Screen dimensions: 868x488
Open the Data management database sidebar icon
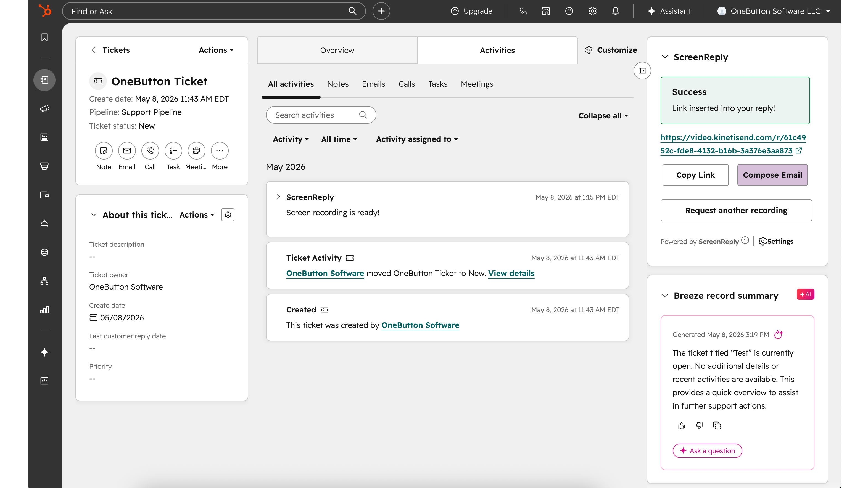pyautogui.click(x=44, y=252)
